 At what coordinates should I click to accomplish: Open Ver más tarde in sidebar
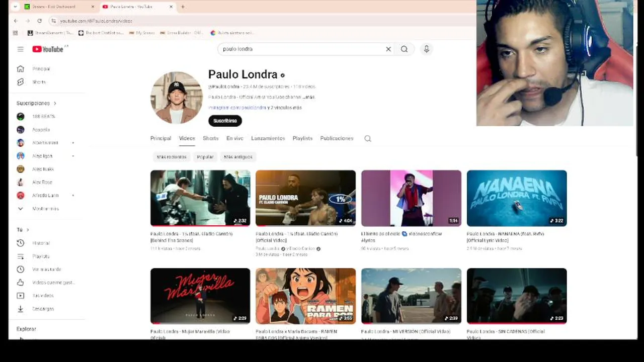(46, 269)
